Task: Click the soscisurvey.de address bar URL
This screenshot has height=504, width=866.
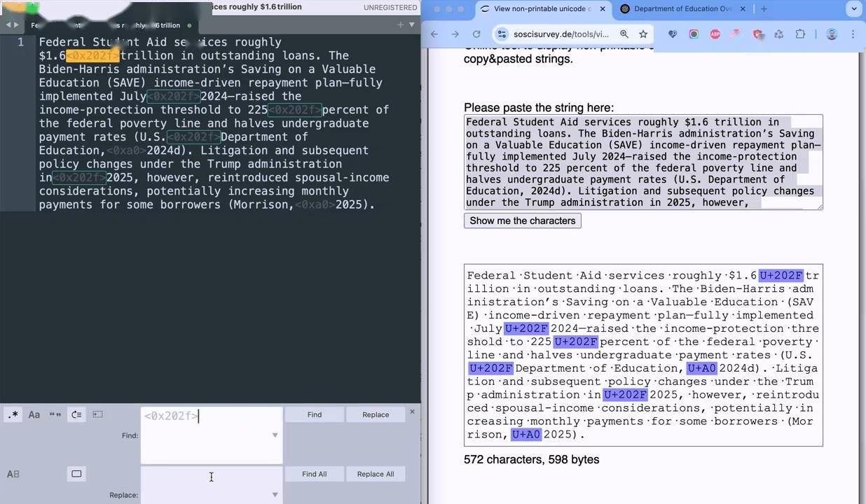Action: 561,34
